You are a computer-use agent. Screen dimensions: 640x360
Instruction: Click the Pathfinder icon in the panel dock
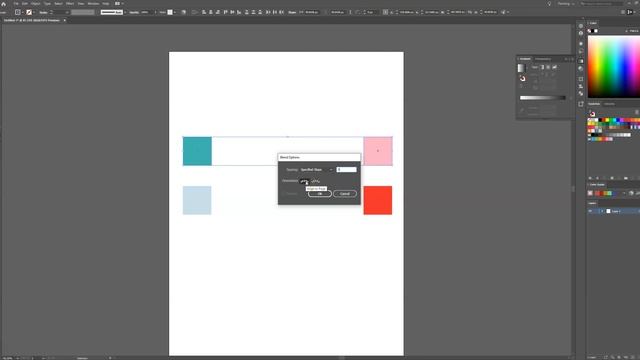(x=581, y=93)
